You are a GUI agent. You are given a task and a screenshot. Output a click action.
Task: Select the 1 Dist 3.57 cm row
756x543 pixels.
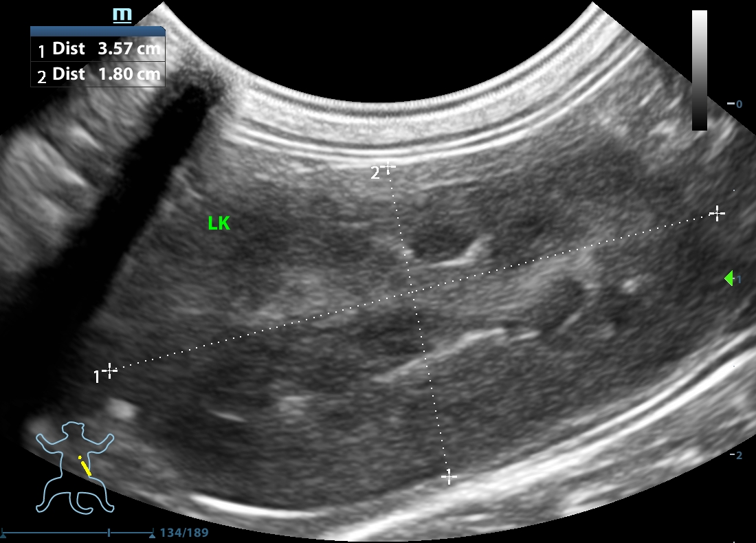[98, 49]
